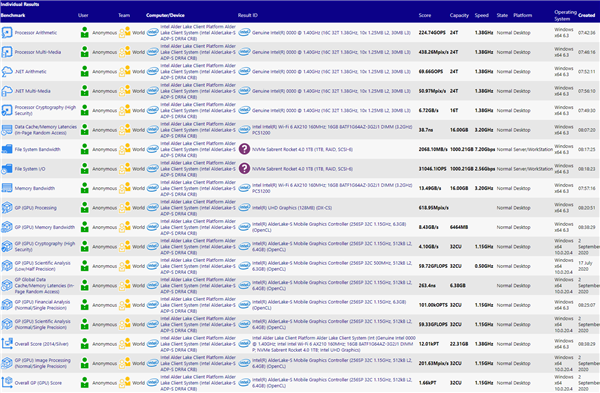600x393 pixels.
Task: Click the Intel logo in Processor Multi-Media row
Action: click(x=152, y=52)
